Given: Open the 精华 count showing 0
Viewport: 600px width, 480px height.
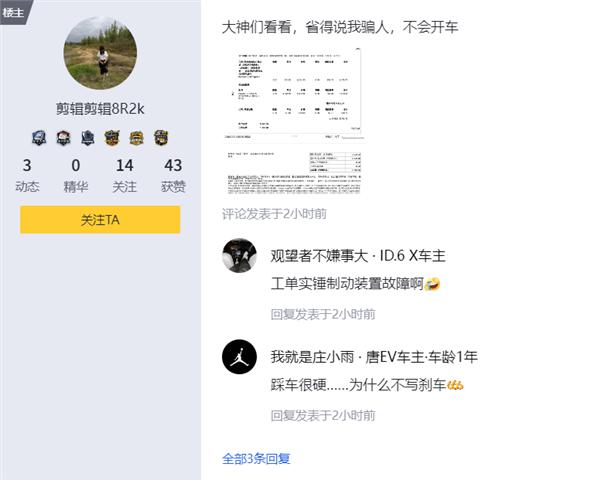Looking at the screenshot, I should [x=76, y=176].
